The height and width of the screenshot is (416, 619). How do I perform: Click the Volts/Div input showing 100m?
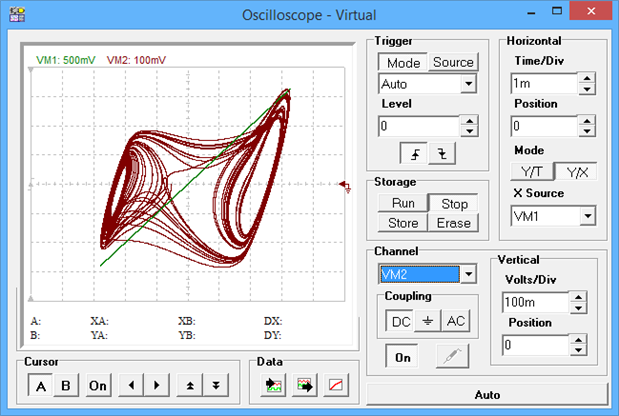point(536,302)
